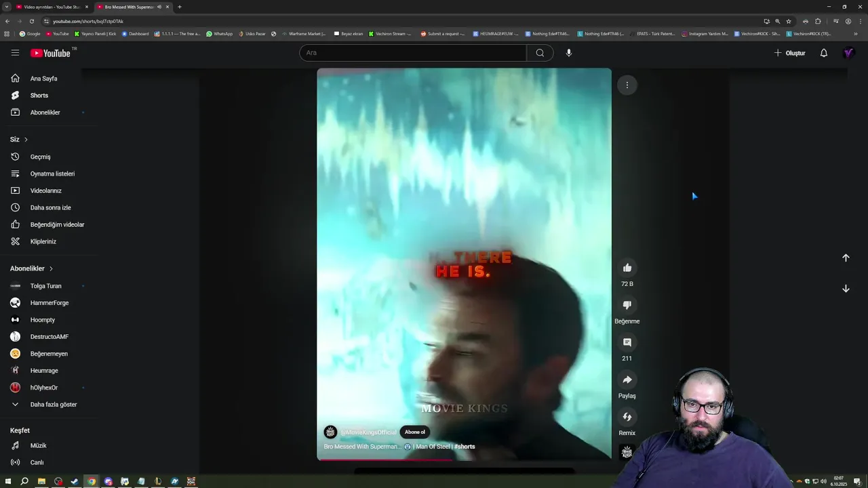The width and height of the screenshot is (868, 488).
Task: Share the Short via Paylaş
Action: 627,380
